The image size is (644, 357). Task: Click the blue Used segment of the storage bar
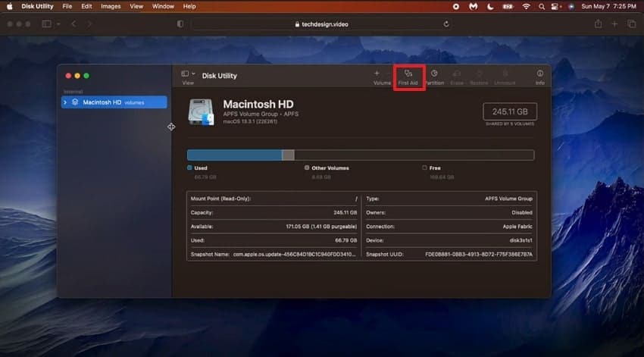235,155
